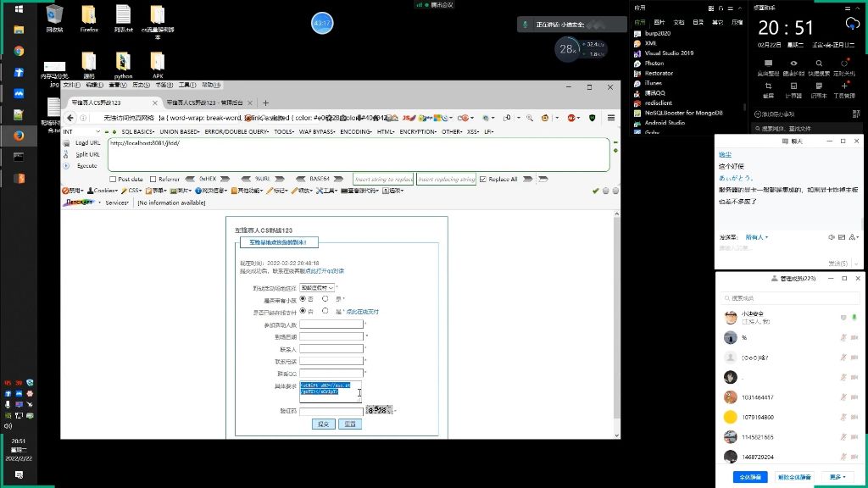
Task: Click the online payment link in form
Action: [362, 312]
